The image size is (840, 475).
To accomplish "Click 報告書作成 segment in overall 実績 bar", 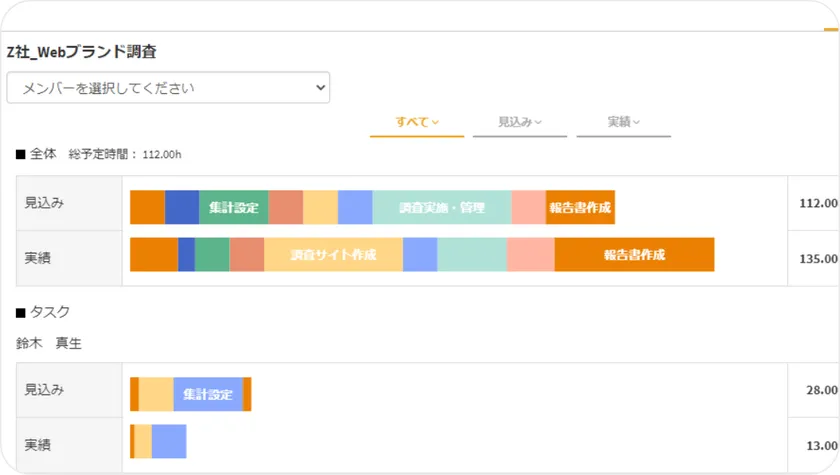I will coord(634,255).
